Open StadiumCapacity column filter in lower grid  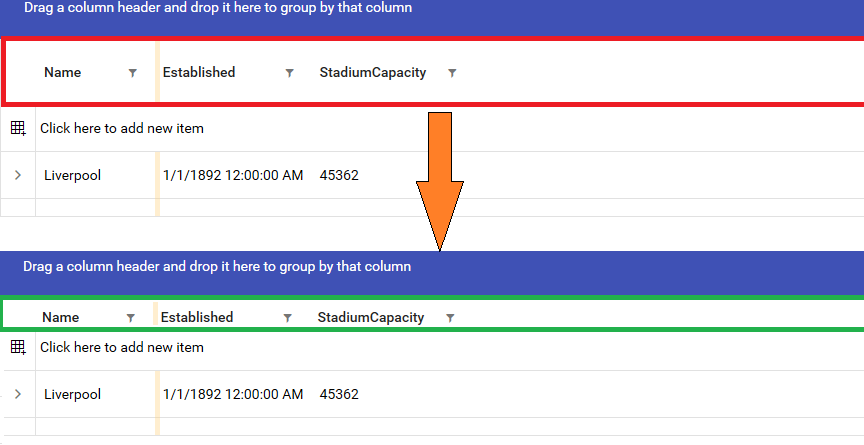pyautogui.click(x=450, y=318)
